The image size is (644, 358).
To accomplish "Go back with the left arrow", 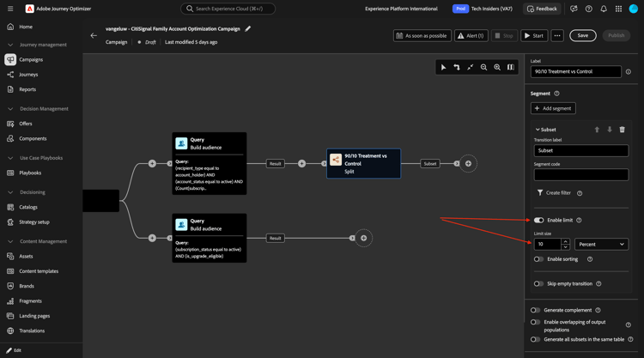I will click(94, 35).
